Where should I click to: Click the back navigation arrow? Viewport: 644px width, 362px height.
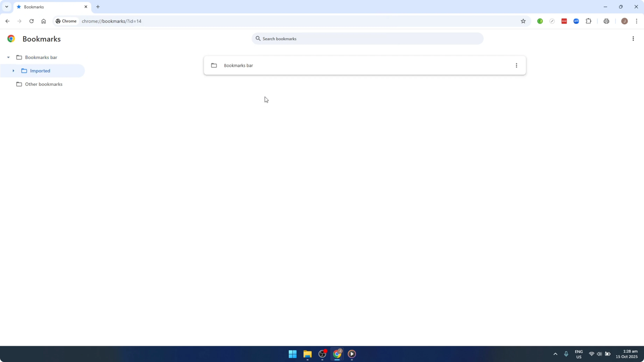pyautogui.click(x=7, y=21)
